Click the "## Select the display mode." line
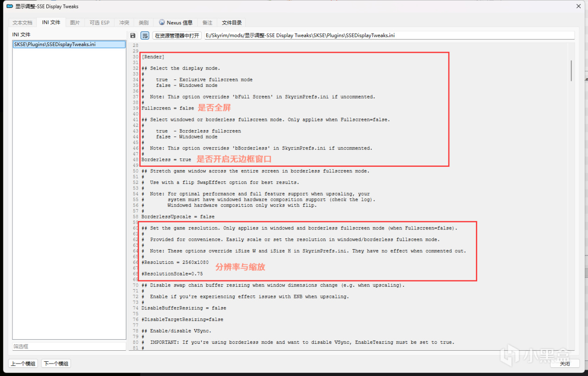This screenshot has width=588, height=376. tap(181, 68)
